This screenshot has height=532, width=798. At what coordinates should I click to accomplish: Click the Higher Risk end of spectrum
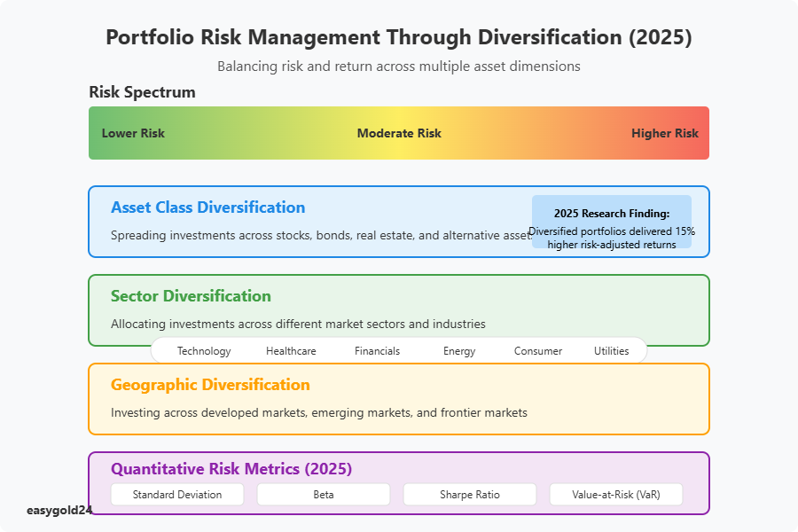(x=665, y=133)
